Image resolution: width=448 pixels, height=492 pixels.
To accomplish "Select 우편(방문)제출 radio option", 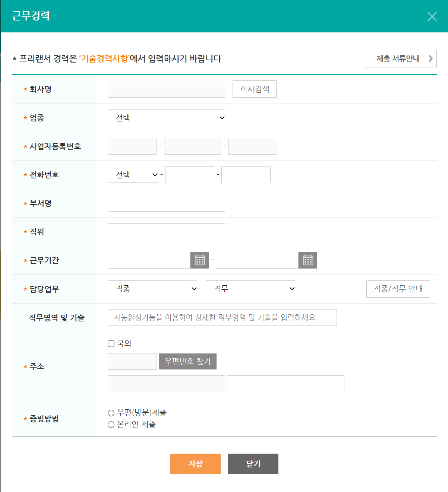I will pyautogui.click(x=111, y=413).
